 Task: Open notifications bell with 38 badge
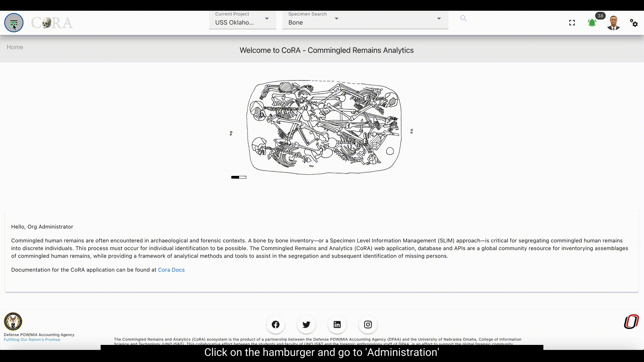point(592,22)
